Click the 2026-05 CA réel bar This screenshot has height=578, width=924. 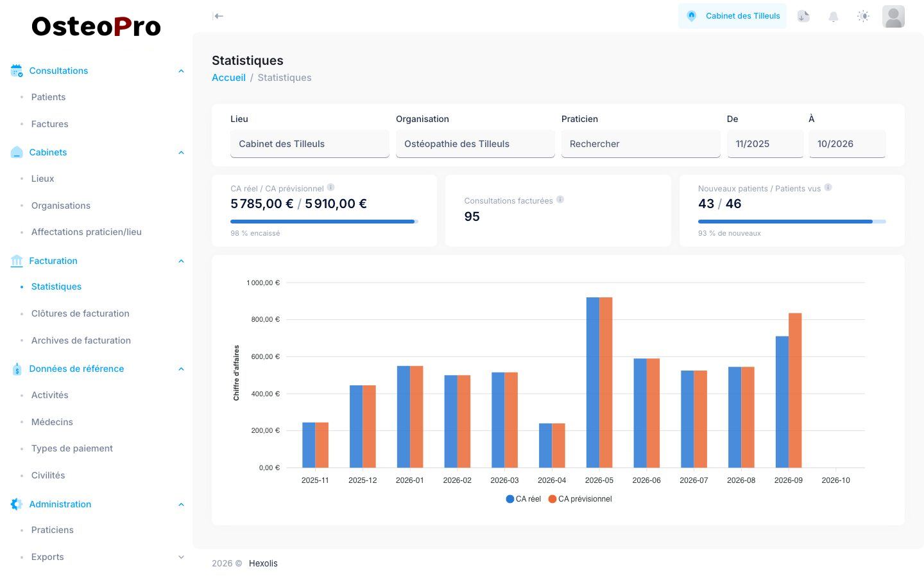coord(593,383)
